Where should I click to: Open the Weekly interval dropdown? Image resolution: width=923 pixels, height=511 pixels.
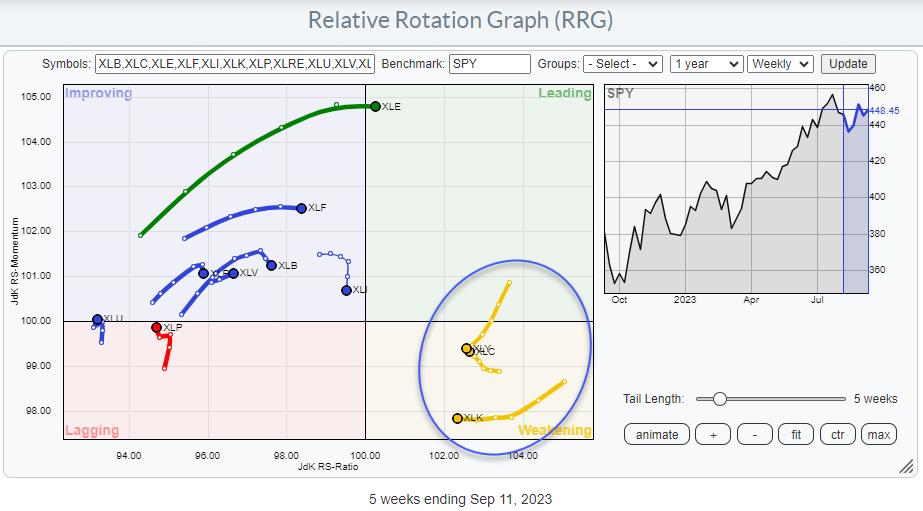point(780,63)
